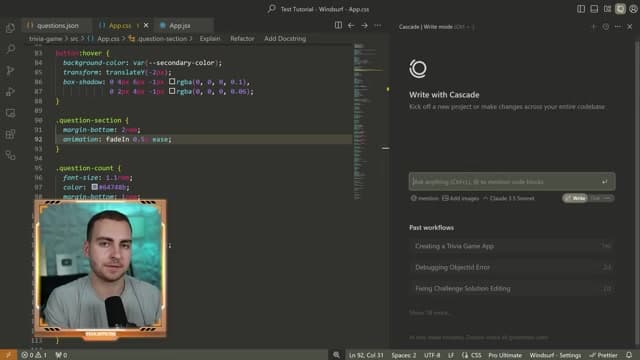
Task: Open Creating a Trivia Game App workflow
Action: [x=512, y=246]
